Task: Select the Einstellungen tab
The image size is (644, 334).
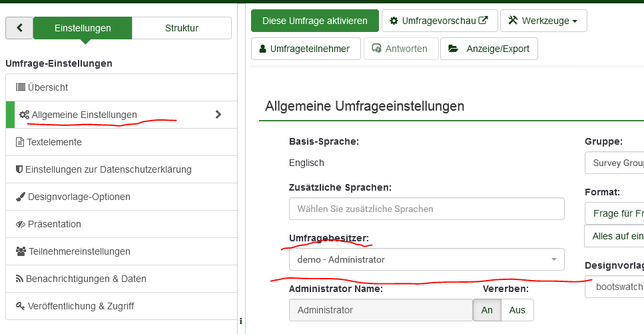Action: pyautogui.click(x=83, y=28)
